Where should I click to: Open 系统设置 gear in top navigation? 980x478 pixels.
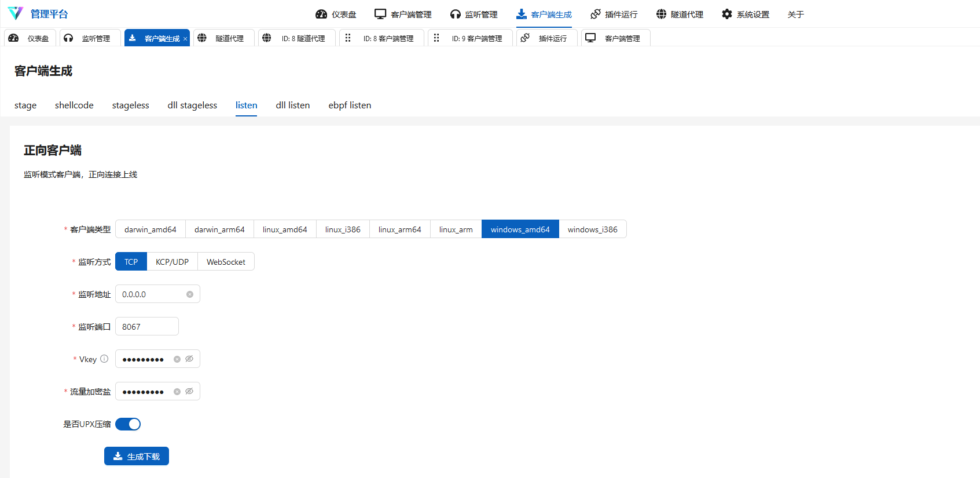coord(727,14)
